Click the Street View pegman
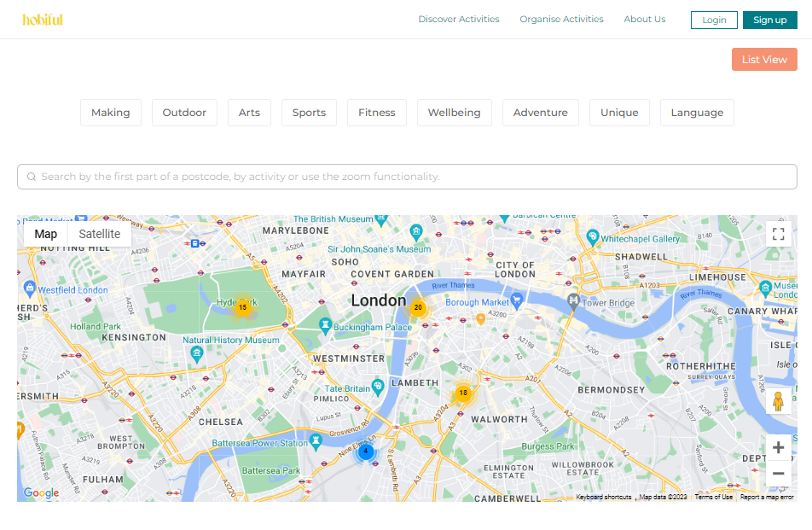The width and height of the screenshot is (812, 530). pos(778,401)
